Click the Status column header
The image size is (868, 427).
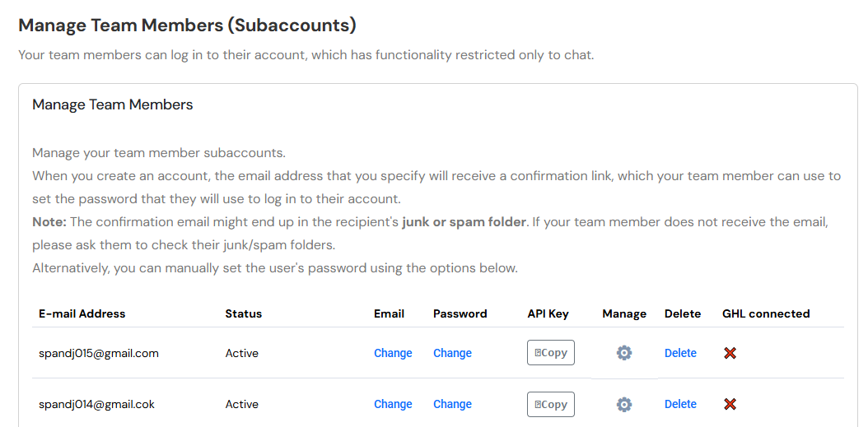tap(243, 313)
